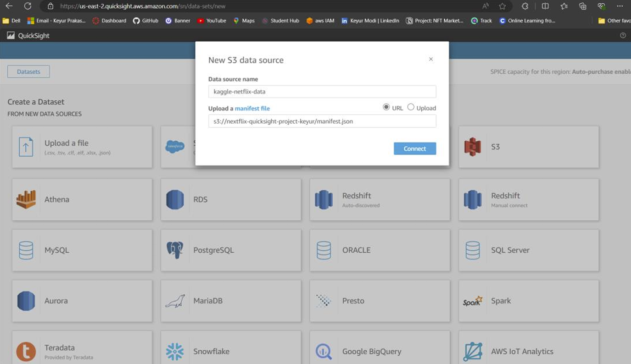Viewport: 631px width, 364px height.
Task: Open the Student Hub bookmark
Action: coord(280,21)
